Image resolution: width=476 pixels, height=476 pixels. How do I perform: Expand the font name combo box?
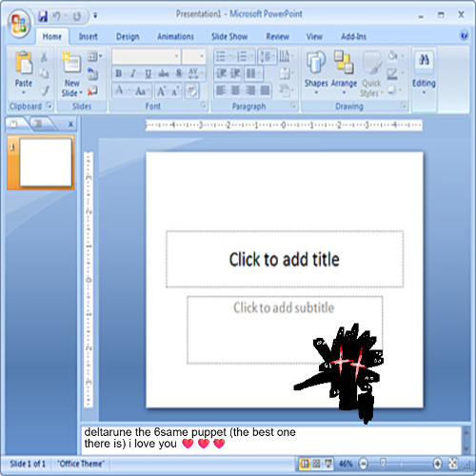(x=177, y=57)
